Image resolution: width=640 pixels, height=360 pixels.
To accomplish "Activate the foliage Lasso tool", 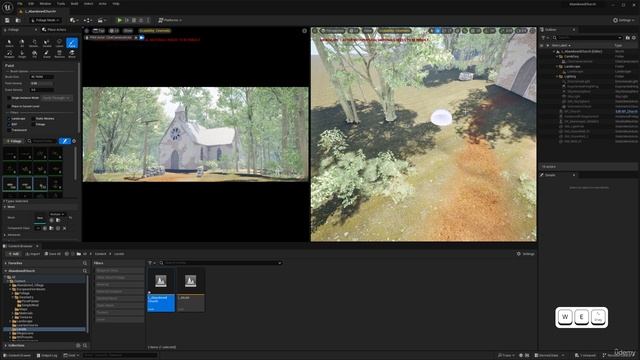I will pos(59,43).
